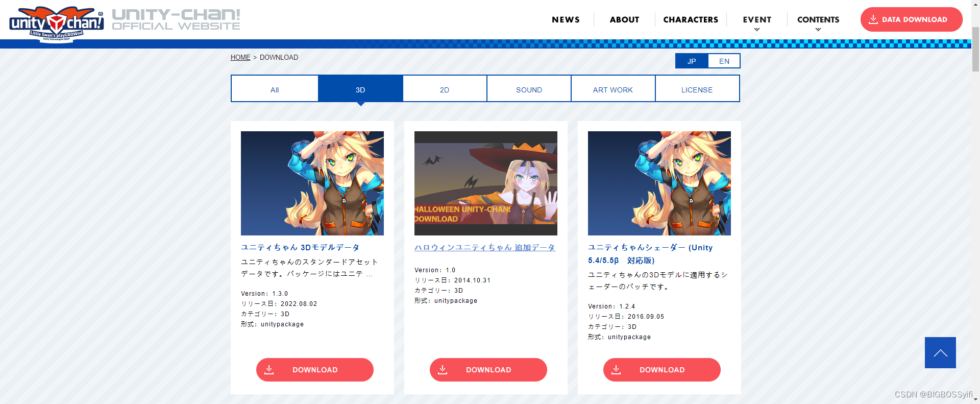This screenshot has width=980, height=404.
Task: Click the 'Version: 1.3.0' text
Action: point(264,294)
